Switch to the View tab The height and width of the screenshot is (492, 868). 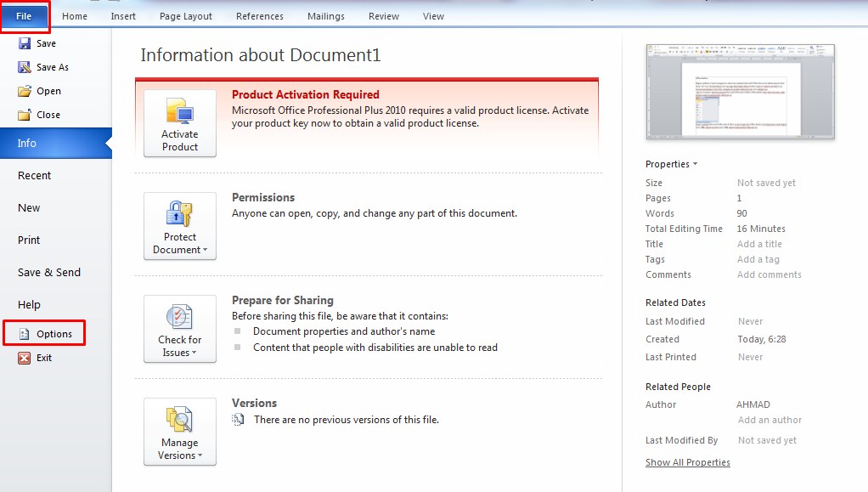433,16
